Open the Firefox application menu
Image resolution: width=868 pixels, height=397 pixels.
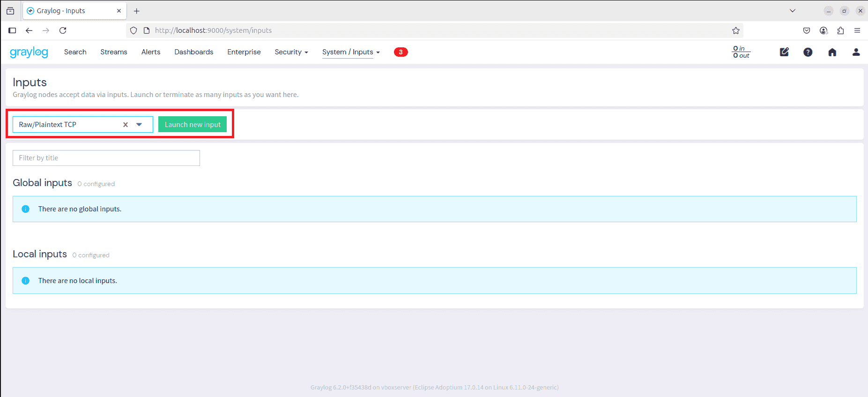click(x=857, y=30)
